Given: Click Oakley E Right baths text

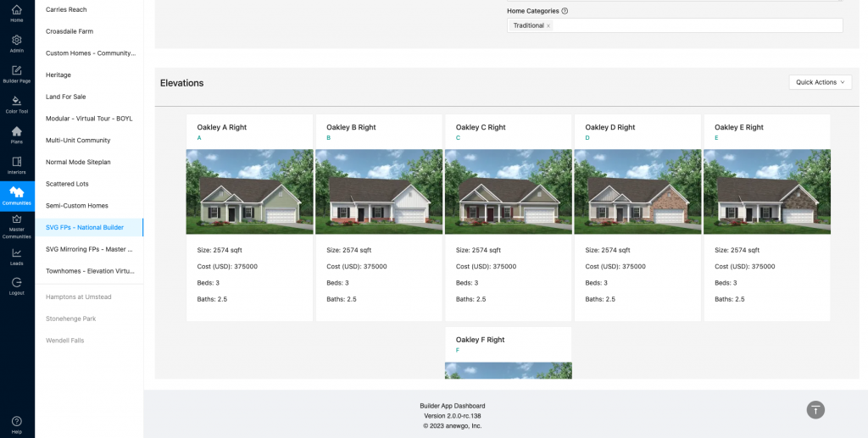Looking at the screenshot, I should [x=730, y=299].
